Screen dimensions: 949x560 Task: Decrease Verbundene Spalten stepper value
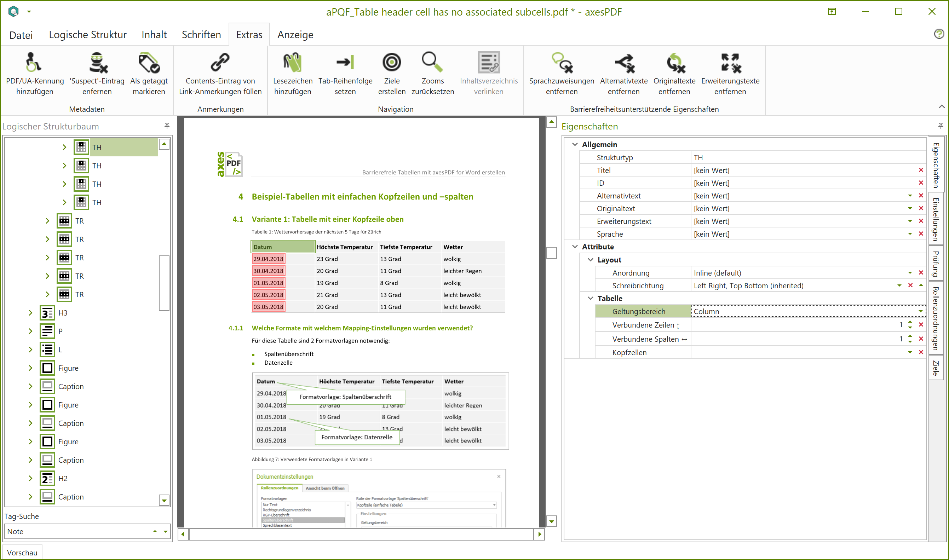[x=910, y=341]
